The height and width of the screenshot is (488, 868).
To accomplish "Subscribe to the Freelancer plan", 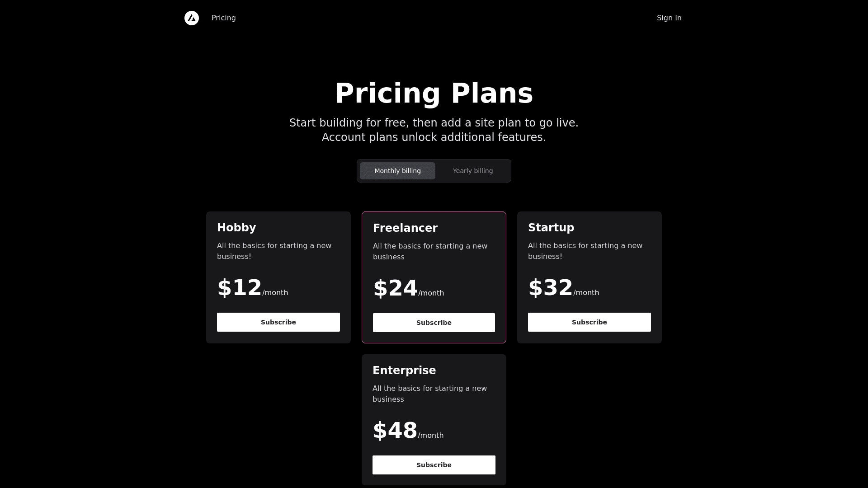I will point(434,322).
